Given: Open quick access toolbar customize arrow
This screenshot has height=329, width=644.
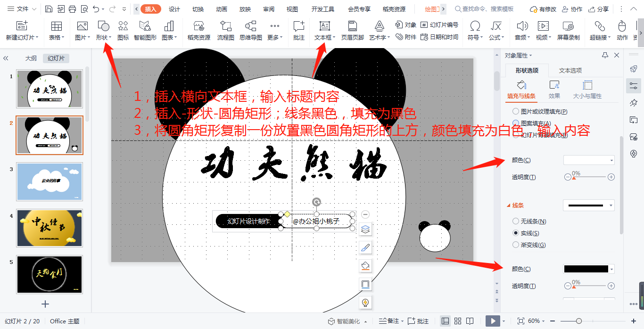Looking at the screenshot, I should (x=124, y=9).
